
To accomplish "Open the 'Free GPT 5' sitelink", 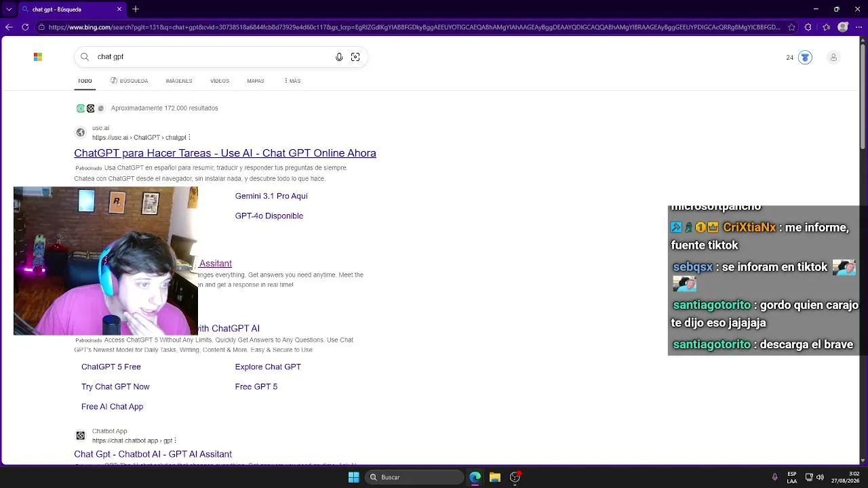I will point(256,386).
